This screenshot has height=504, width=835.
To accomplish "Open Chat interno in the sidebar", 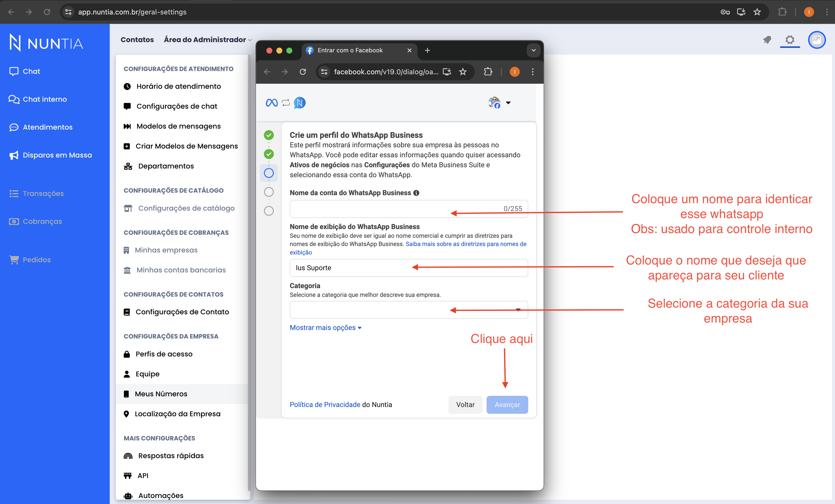I will click(38, 99).
